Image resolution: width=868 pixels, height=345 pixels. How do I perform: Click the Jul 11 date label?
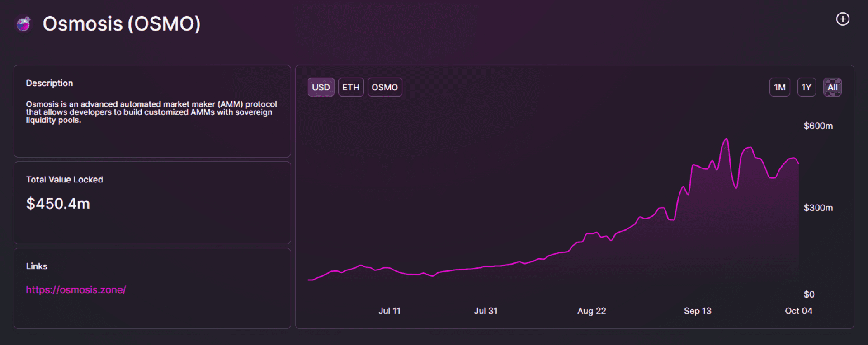pos(390,311)
